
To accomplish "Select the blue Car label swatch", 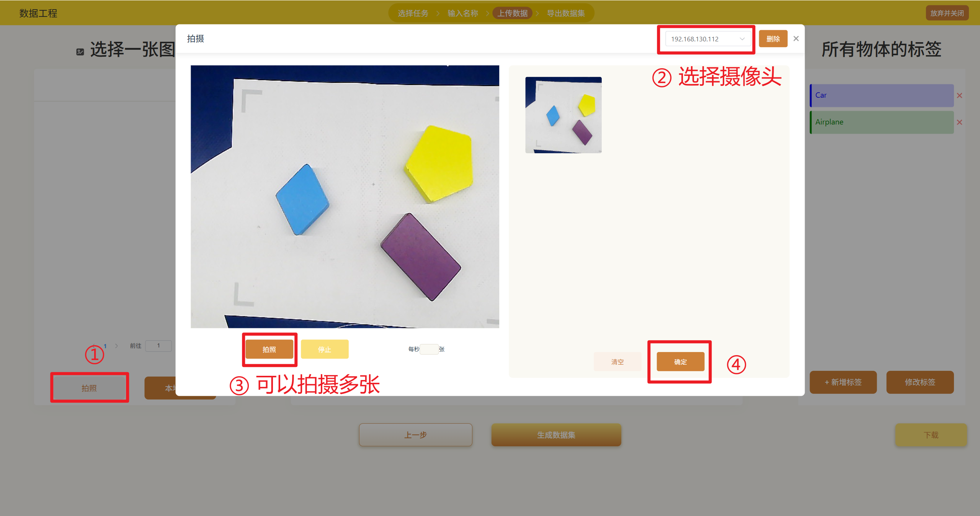I will 881,96.
